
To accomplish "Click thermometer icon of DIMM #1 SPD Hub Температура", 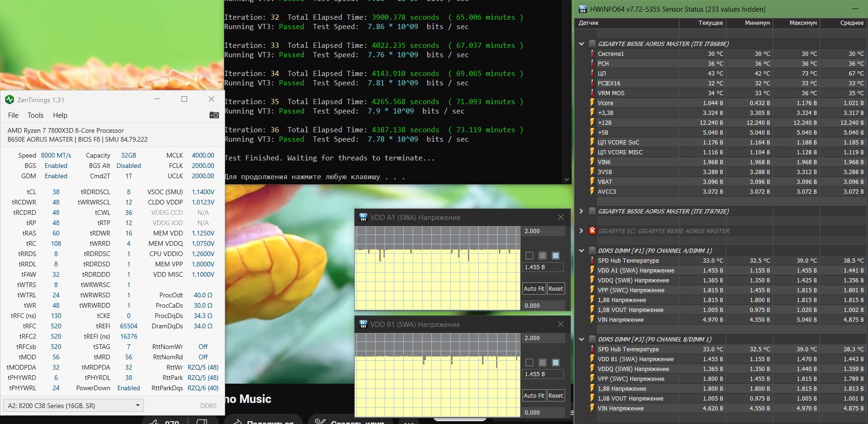I will coord(592,260).
